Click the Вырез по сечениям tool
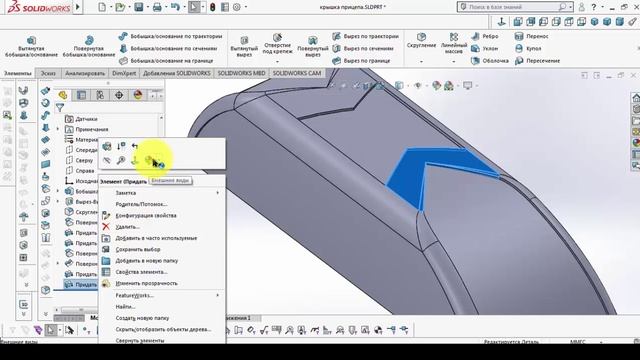 (363, 49)
